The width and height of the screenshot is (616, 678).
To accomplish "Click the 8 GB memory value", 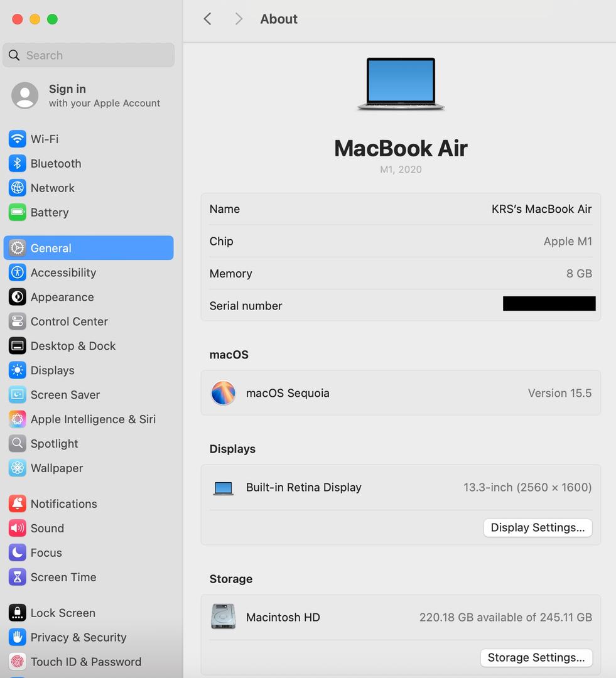I will click(x=579, y=273).
